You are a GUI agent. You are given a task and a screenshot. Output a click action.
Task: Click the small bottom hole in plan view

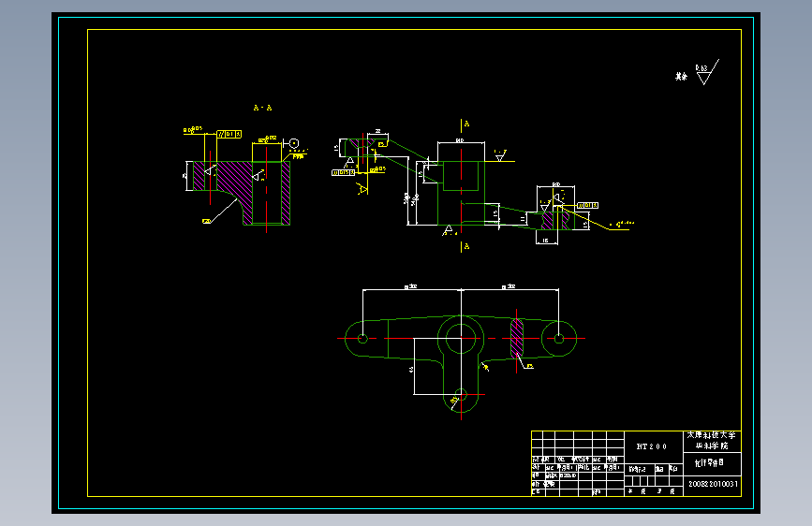(461, 395)
